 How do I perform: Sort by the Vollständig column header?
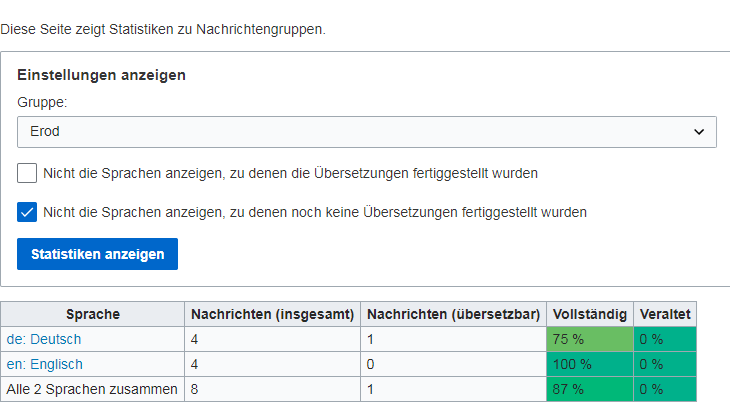590,314
